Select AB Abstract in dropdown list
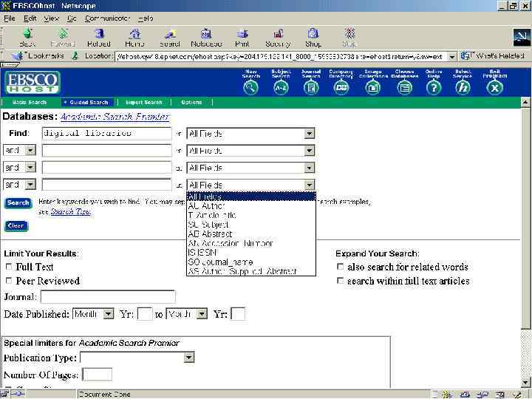This screenshot has width=532, height=399. (x=250, y=233)
